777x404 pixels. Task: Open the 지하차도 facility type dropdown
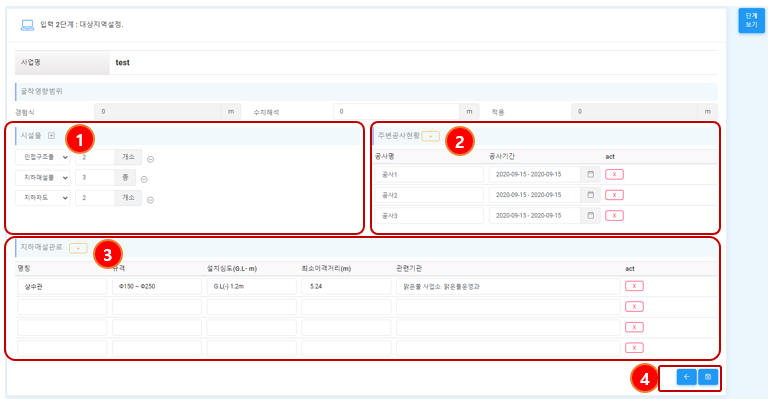tap(43, 198)
